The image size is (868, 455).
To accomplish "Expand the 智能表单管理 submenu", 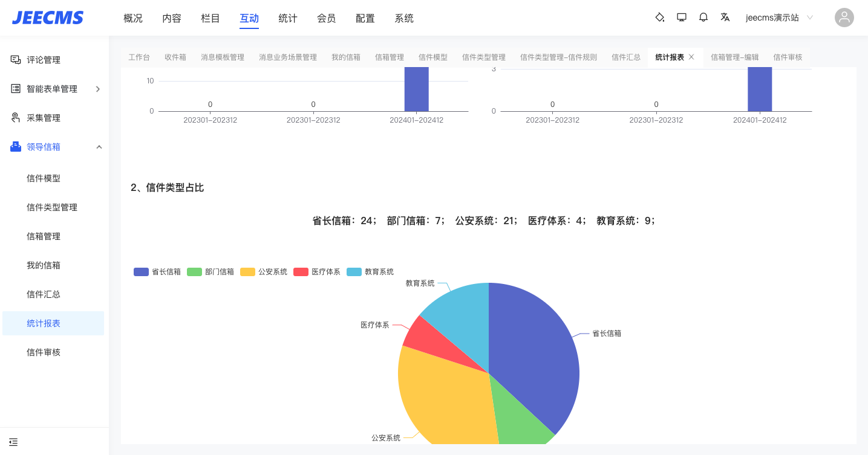I will [98, 89].
